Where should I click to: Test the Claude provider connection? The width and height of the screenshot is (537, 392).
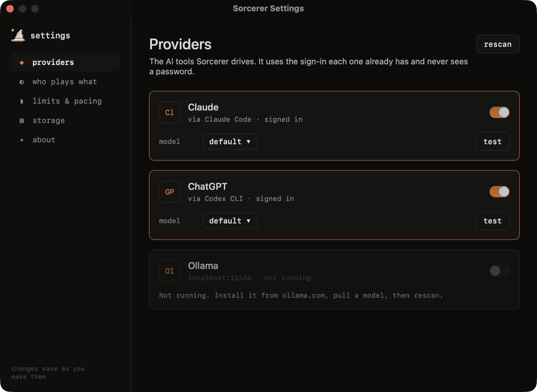(492, 142)
